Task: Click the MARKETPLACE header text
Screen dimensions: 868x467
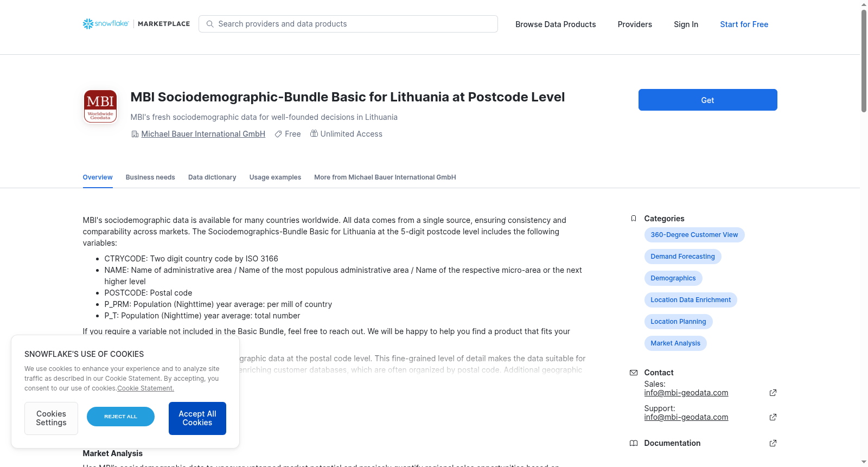Action: [164, 24]
